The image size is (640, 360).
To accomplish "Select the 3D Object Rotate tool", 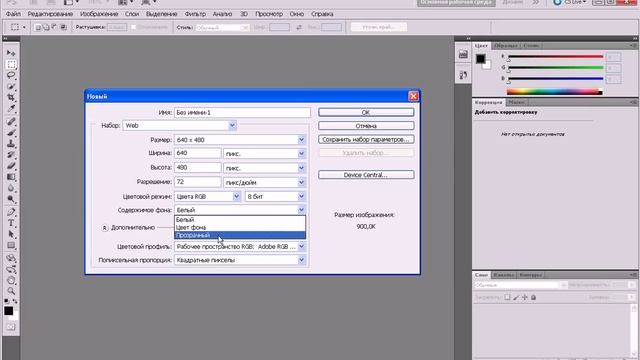I will coord(11,258).
